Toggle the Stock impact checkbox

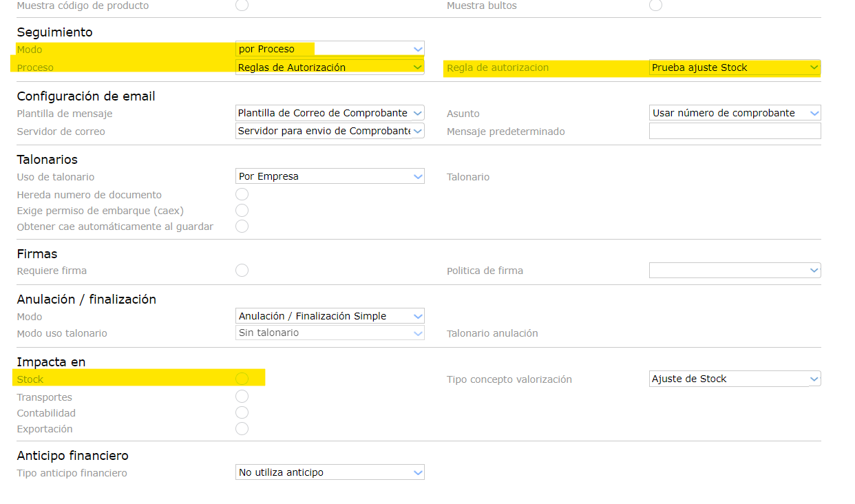click(x=242, y=379)
